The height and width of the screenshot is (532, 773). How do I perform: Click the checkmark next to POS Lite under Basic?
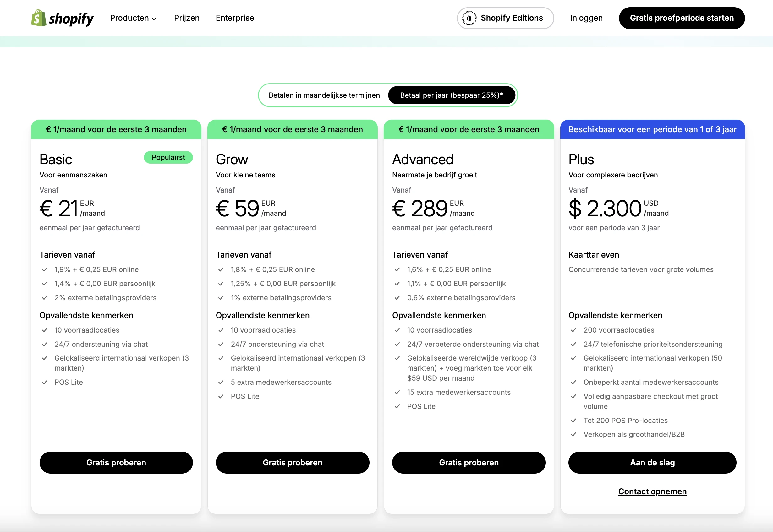45,382
